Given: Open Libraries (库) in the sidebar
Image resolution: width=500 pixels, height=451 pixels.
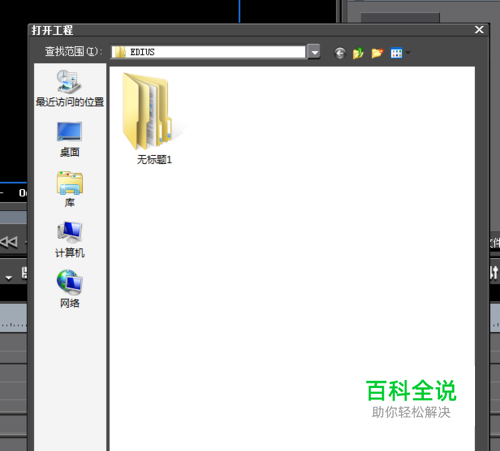Looking at the screenshot, I should coord(70,189).
